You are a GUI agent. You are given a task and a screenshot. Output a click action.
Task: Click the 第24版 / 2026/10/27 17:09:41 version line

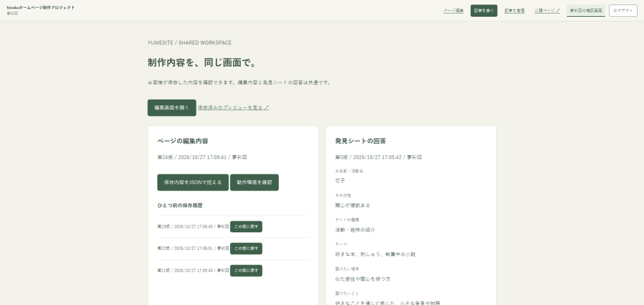[x=202, y=157]
